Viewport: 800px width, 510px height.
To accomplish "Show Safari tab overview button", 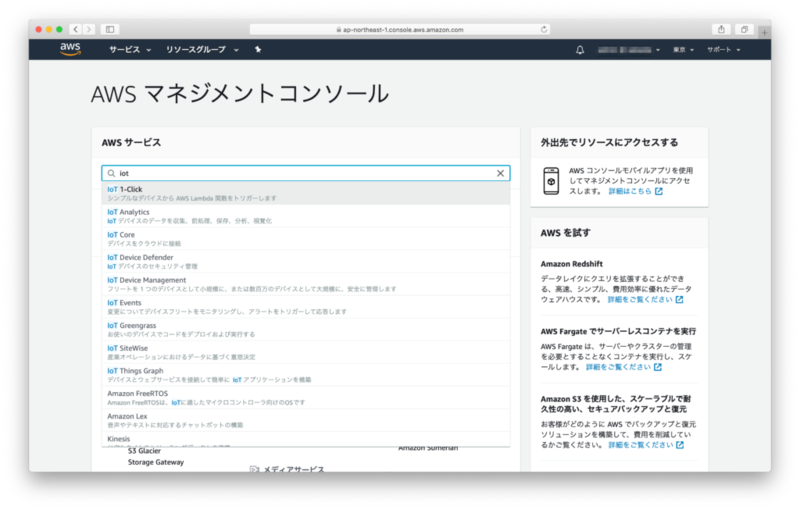I will [744, 30].
